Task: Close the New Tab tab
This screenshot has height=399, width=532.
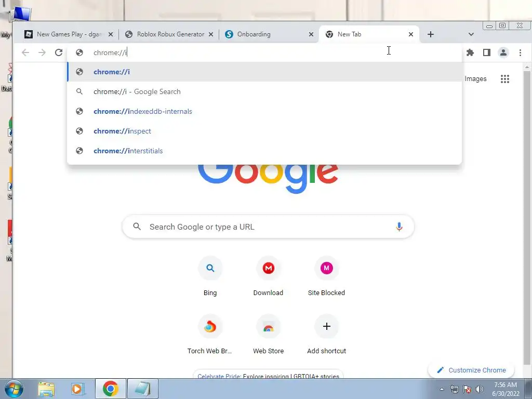Action: pos(411,34)
